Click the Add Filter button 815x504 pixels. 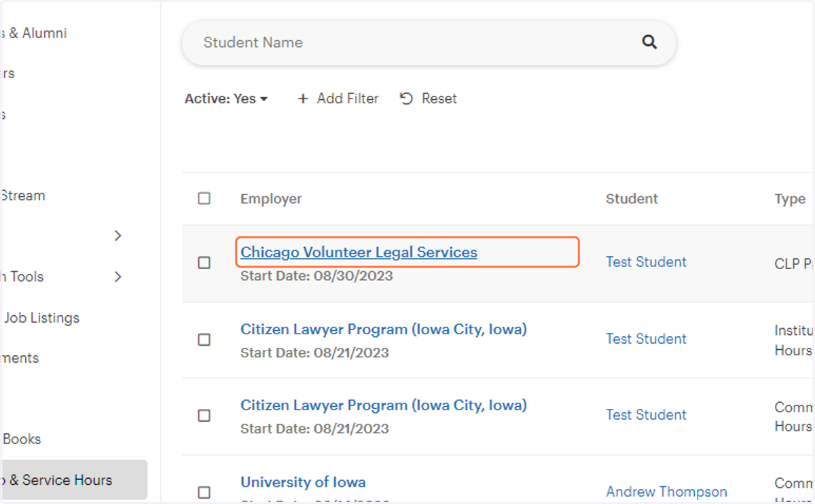point(338,98)
